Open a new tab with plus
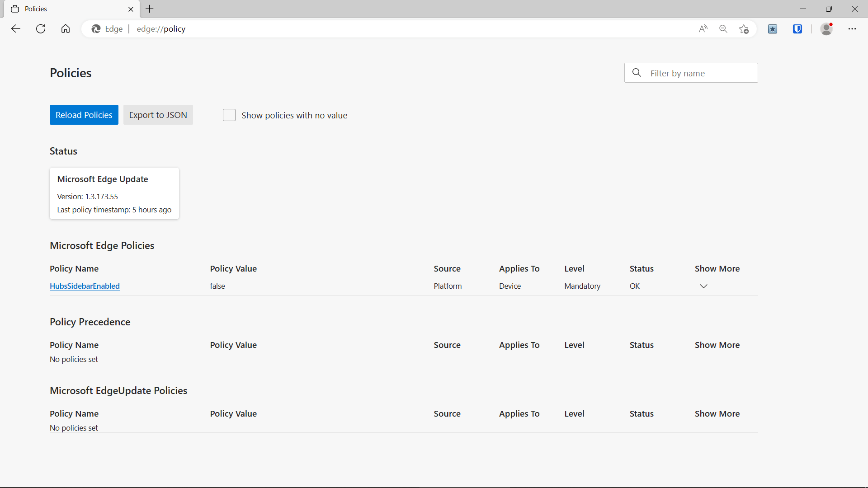Image resolution: width=868 pixels, height=488 pixels. [150, 9]
